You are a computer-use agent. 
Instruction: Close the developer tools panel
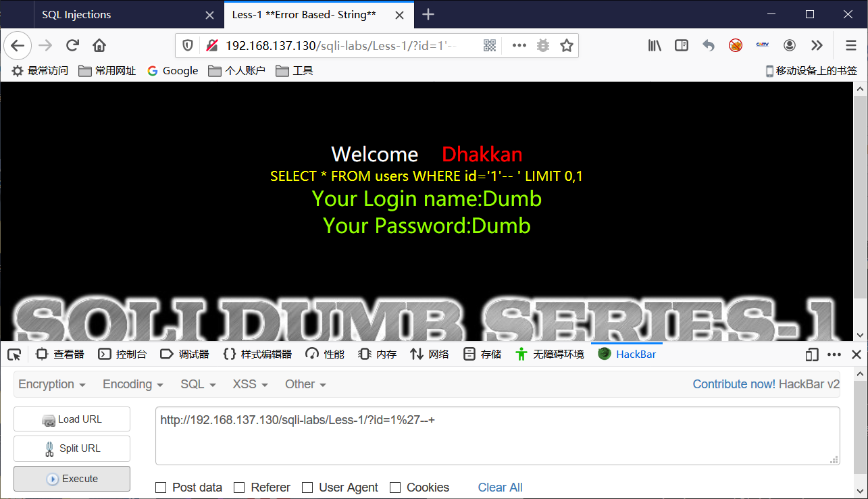point(856,354)
